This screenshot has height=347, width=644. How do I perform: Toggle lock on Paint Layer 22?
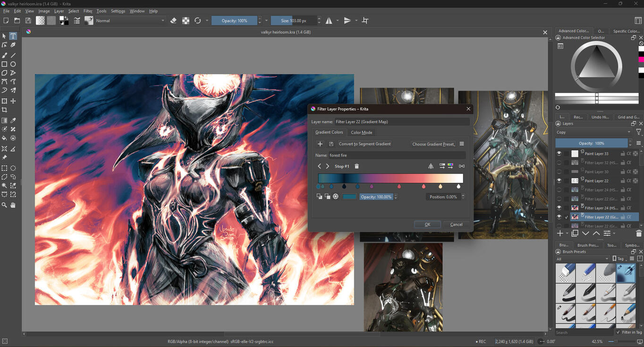pos(622,181)
